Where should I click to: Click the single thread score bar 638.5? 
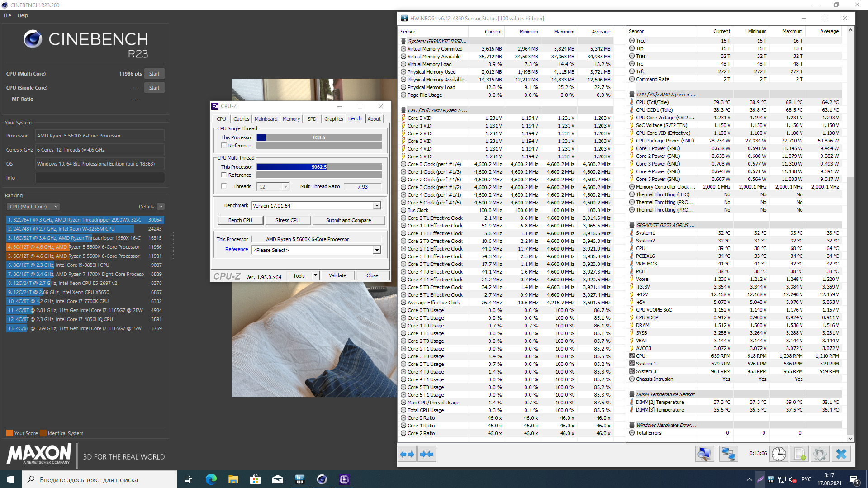click(319, 137)
